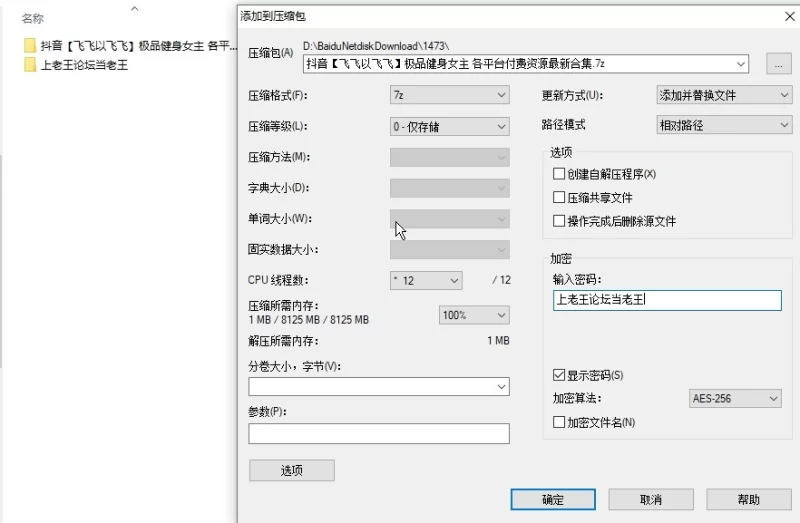This screenshot has width=800, height=523.
Task: Click the 输入密码 password field
Action: [667, 300]
